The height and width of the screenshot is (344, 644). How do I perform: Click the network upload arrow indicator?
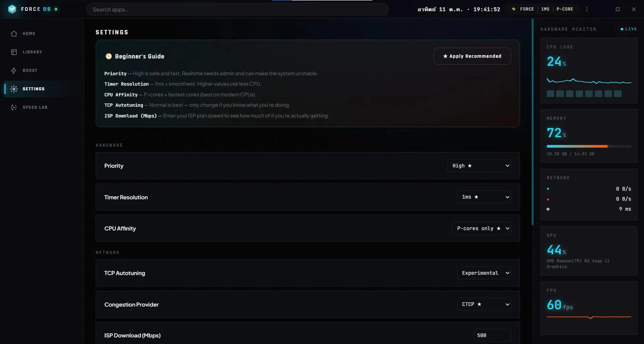pyautogui.click(x=548, y=199)
